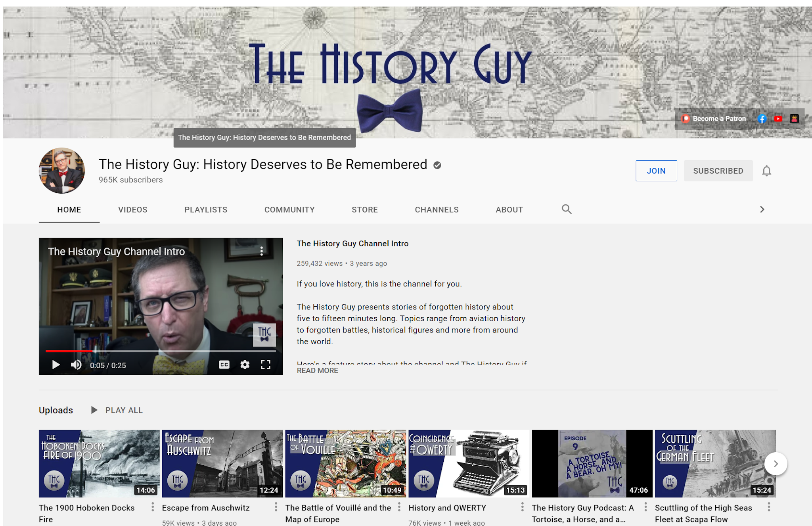The width and height of the screenshot is (812, 526).
Task: Expand description with READ MORE
Action: point(317,371)
